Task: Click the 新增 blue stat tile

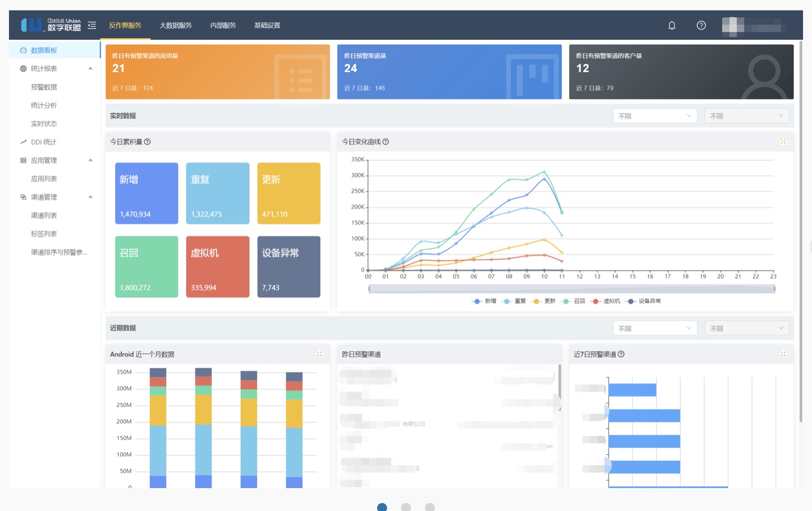Action: tap(146, 193)
